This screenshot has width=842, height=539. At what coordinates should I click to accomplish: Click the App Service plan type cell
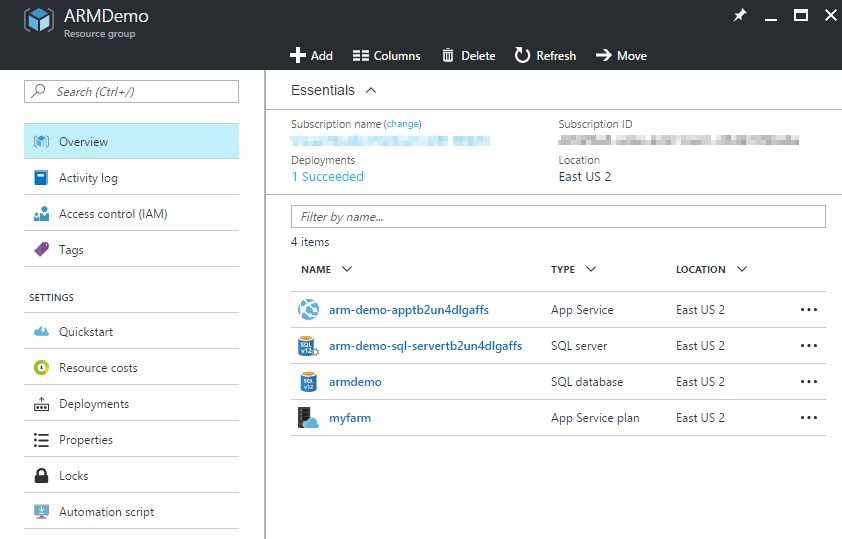pyautogui.click(x=595, y=418)
